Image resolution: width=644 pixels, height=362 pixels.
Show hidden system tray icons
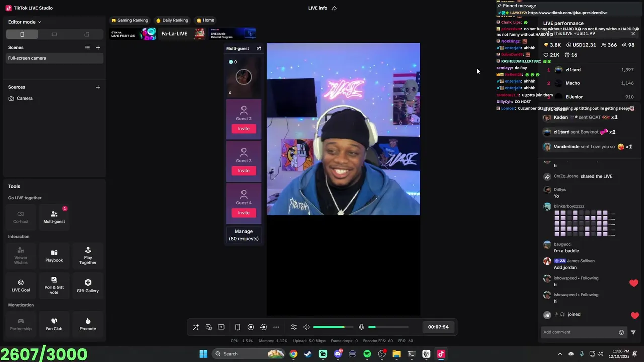560,354
